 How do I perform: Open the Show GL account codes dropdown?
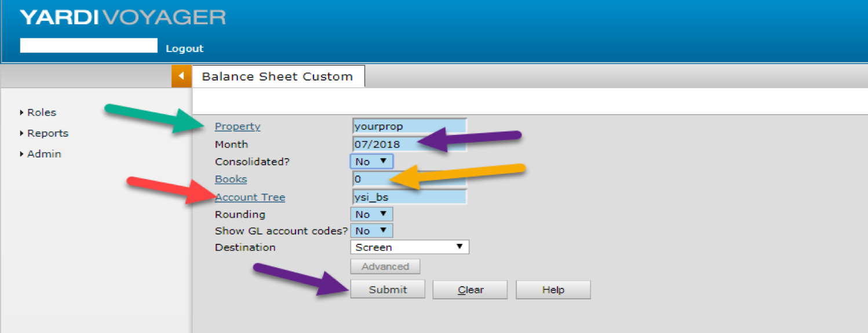371,230
